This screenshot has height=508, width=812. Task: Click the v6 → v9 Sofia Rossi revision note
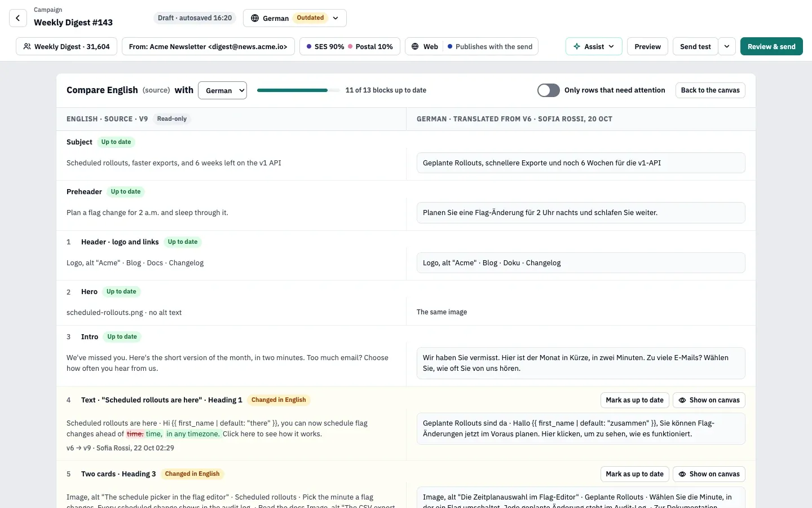[x=120, y=448]
